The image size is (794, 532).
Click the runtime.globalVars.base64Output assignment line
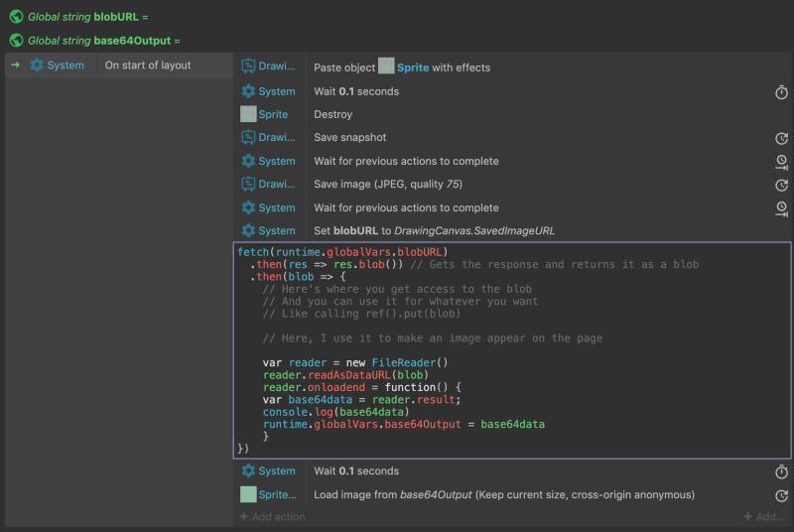click(404, 424)
